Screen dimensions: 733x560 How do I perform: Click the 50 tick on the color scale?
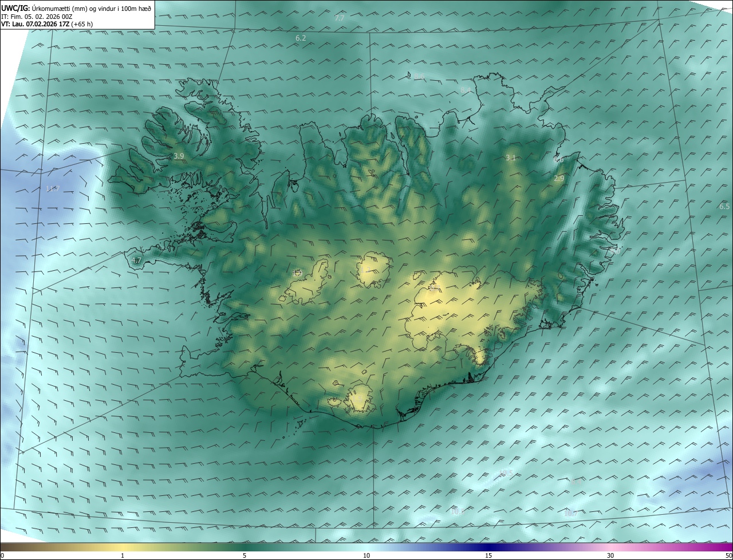[728, 555]
